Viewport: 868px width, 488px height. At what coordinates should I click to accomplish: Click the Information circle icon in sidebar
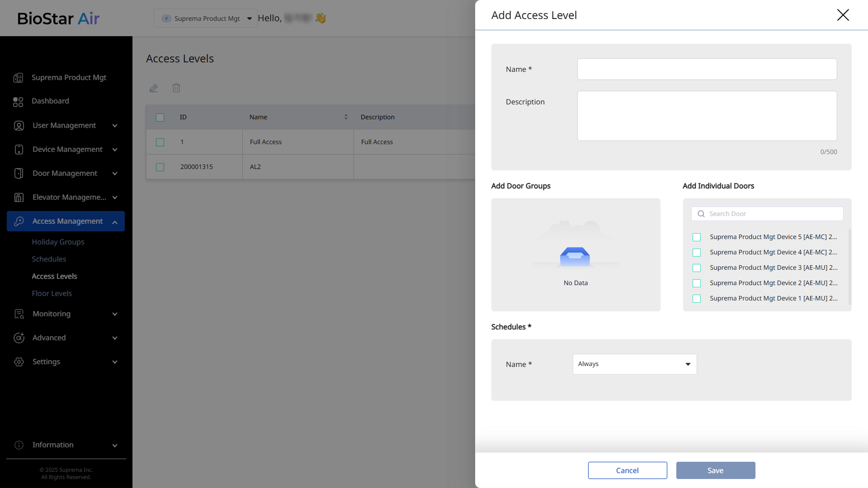tap(19, 445)
